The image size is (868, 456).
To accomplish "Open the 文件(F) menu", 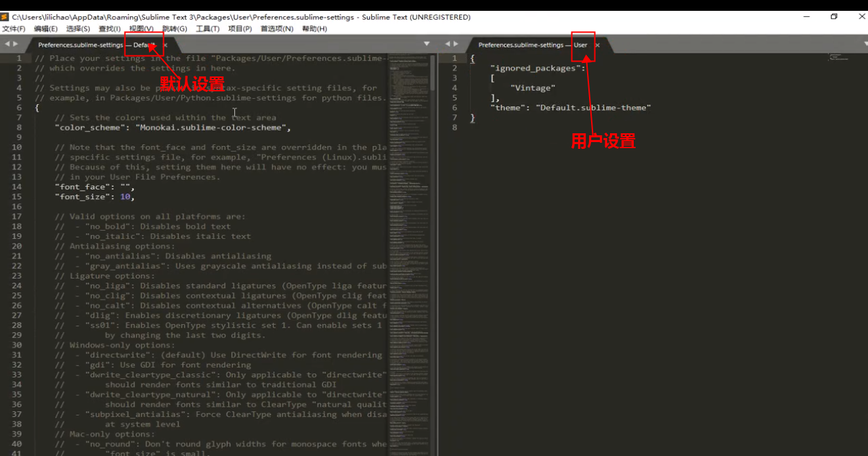I will [14, 29].
